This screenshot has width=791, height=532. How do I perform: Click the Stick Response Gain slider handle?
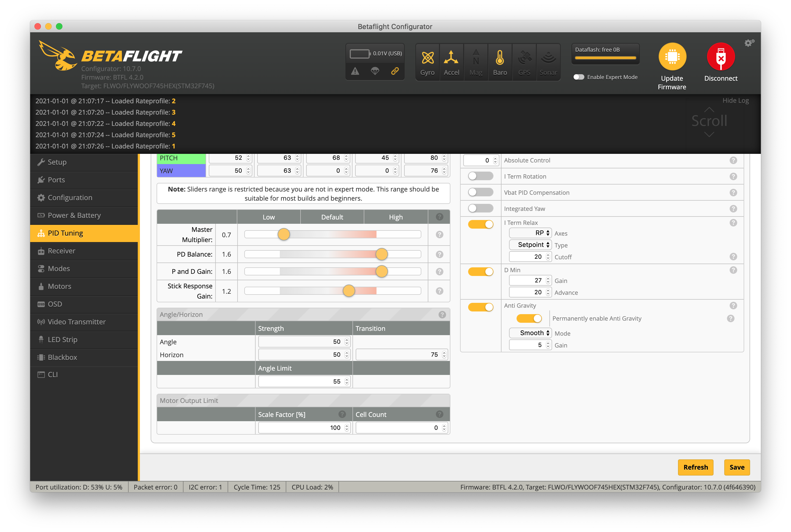[349, 291]
